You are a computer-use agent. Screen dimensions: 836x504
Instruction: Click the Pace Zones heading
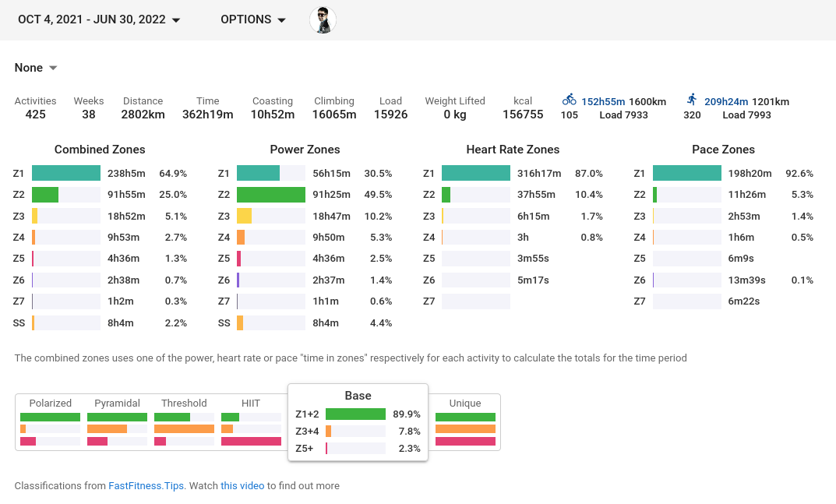tap(723, 150)
